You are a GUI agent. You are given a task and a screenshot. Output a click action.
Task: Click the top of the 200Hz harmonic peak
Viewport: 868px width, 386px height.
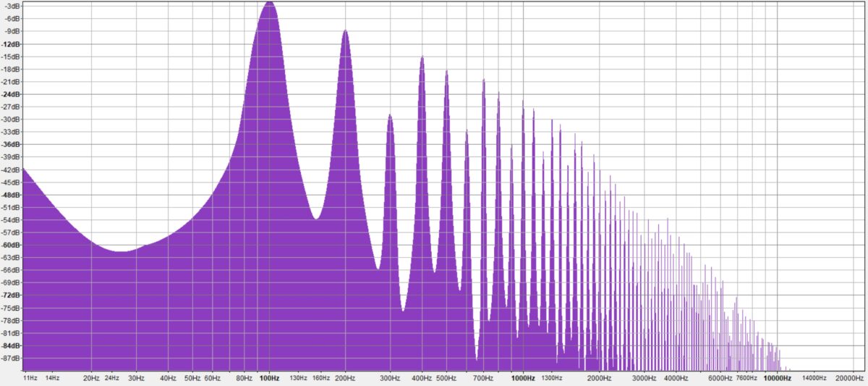pyautogui.click(x=346, y=30)
